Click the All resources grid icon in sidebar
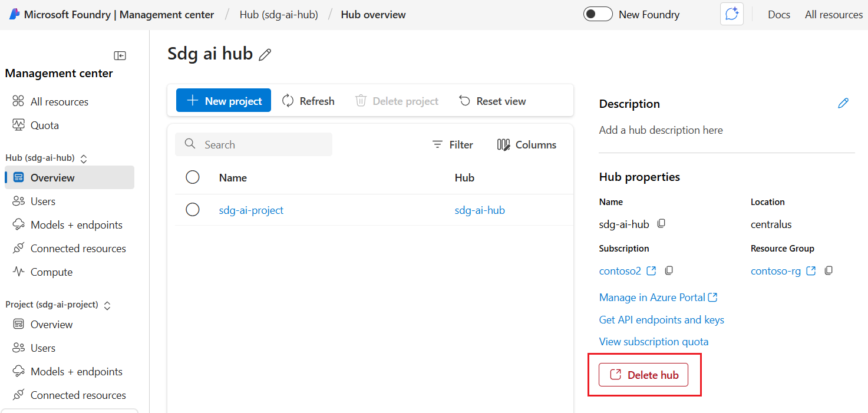Screen dimensions: 868x413 (x=18, y=101)
